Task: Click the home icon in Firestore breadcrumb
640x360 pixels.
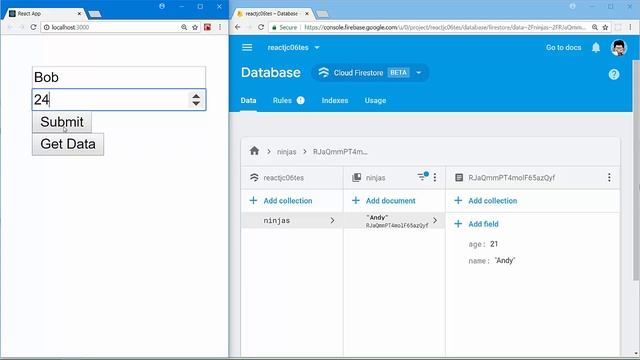Action: 254,151
